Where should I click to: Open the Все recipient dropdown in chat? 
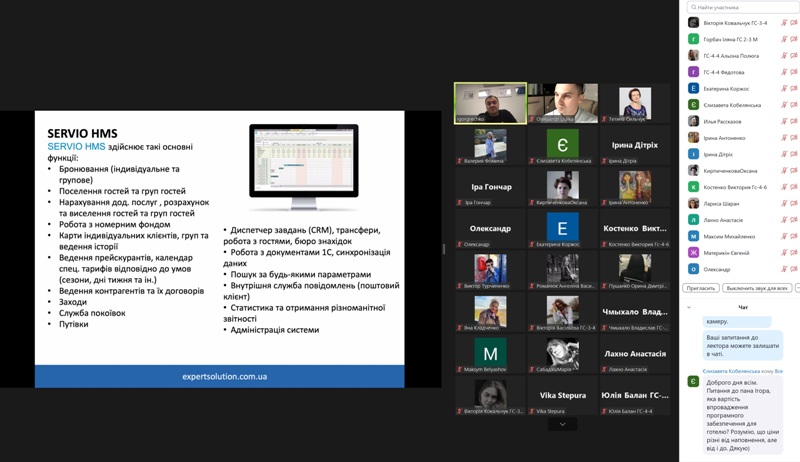point(779,371)
